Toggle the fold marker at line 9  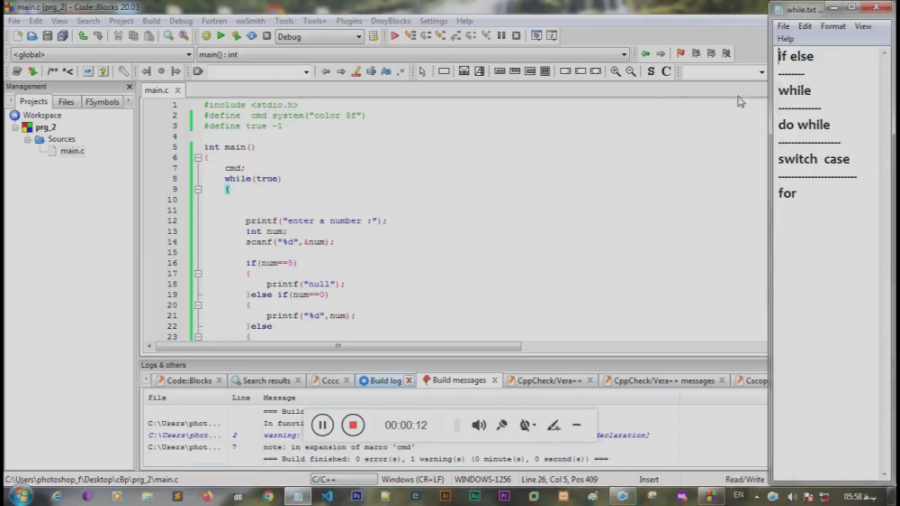(198, 189)
